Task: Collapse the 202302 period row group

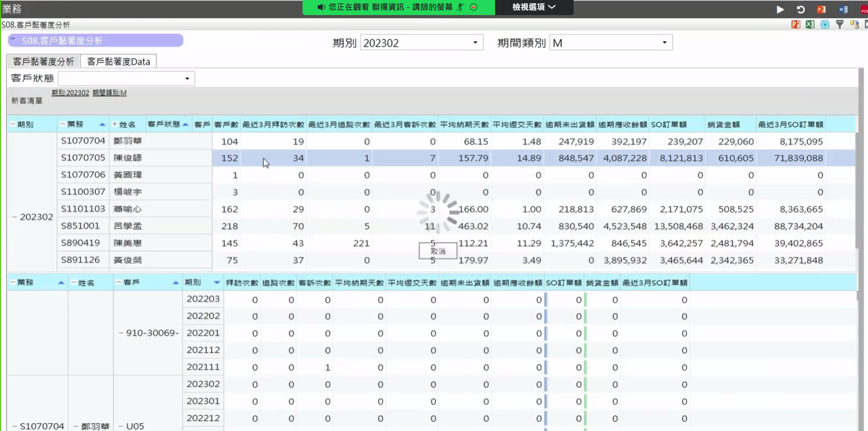Action: tap(15, 217)
